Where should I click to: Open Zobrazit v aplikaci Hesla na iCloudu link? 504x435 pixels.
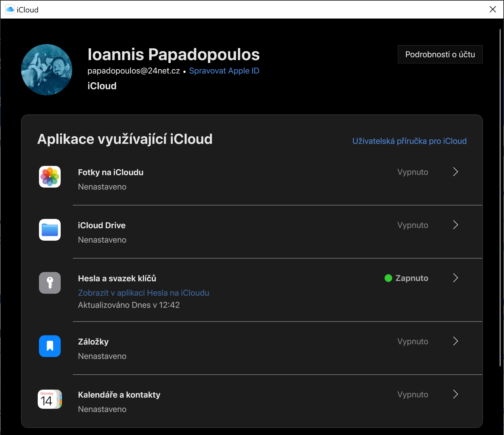(144, 293)
